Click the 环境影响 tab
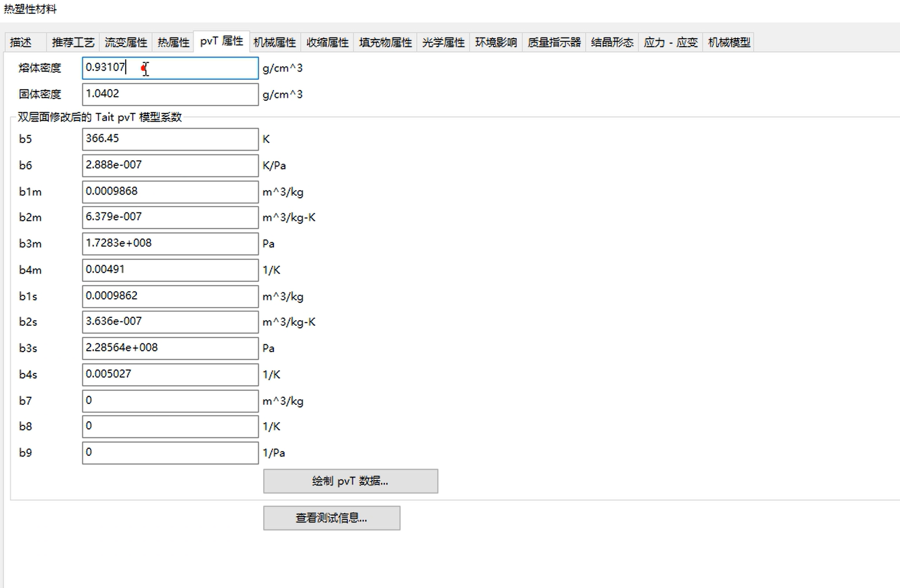 click(x=496, y=42)
